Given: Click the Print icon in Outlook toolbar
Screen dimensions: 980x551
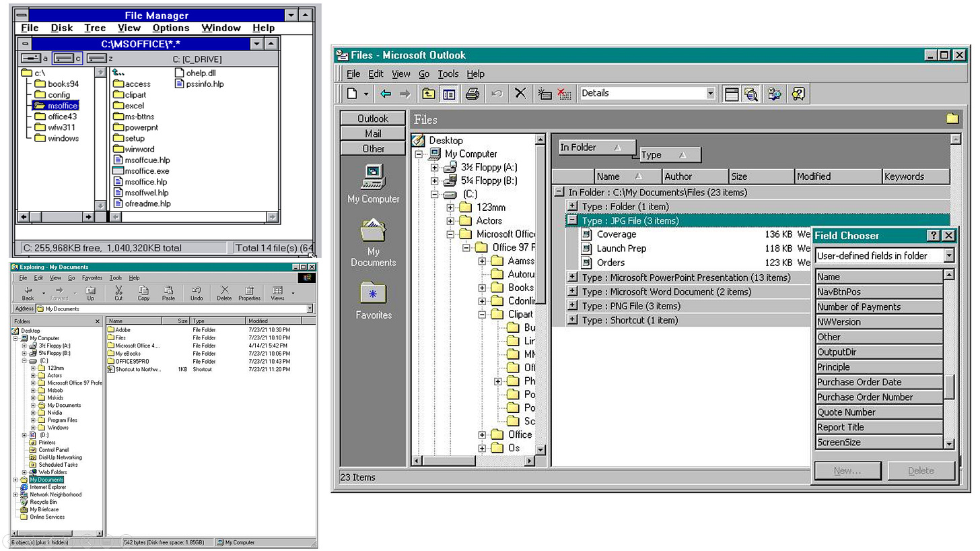Looking at the screenshot, I should coord(473,94).
